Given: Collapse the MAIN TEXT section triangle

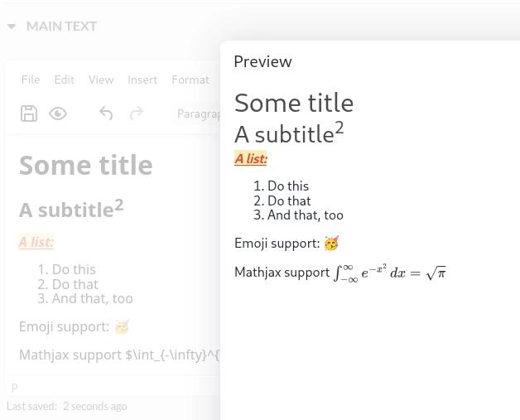Looking at the screenshot, I should click(x=12, y=27).
